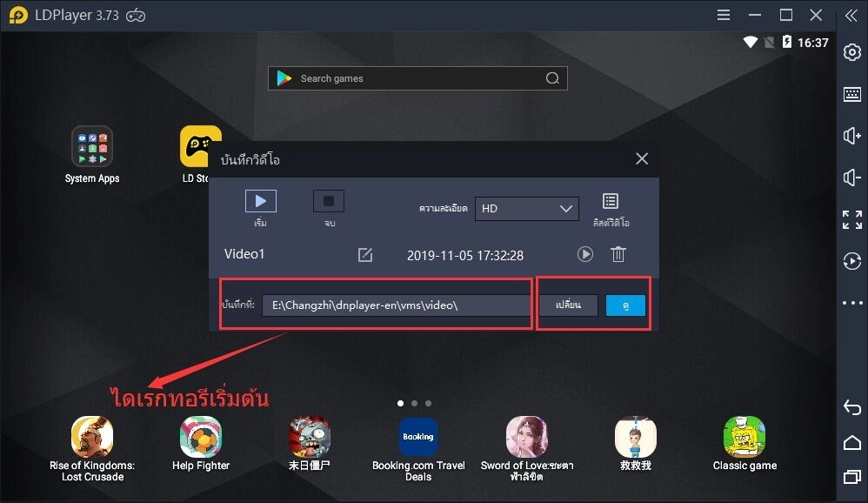Go to the second home screen page dot
Screen dimensions: 868x503
coord(414,403)
